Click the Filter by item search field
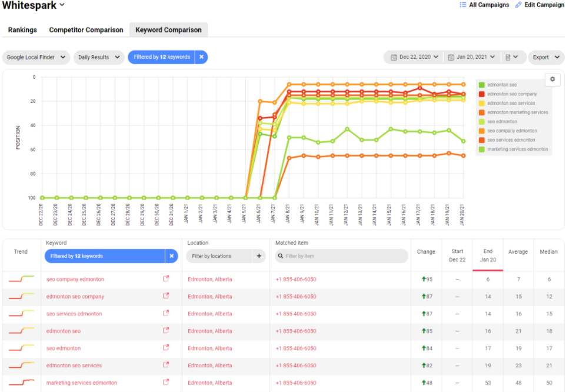The height and width of the screenshot is (392, 566). (344, 256)
